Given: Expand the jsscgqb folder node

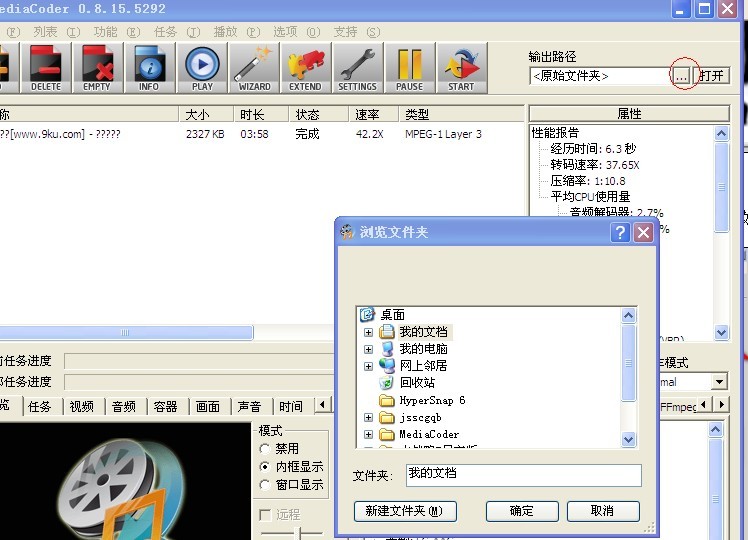Looking at the screenshot, I should [368, 417].
